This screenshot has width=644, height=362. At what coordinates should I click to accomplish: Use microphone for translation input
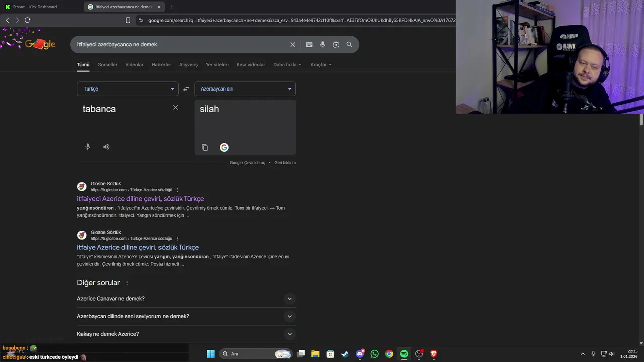click(88, 147)
